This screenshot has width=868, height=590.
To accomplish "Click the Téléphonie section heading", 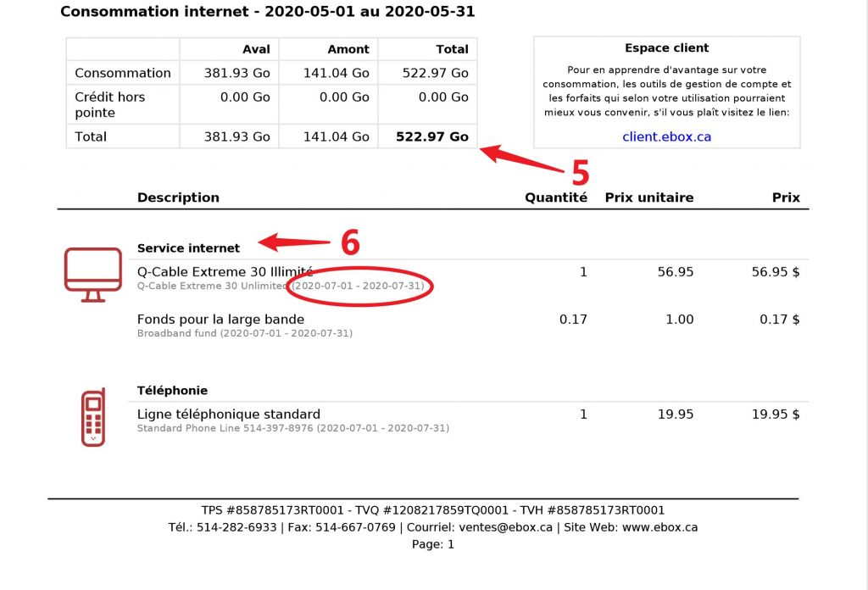I will [x=172, y=391].
